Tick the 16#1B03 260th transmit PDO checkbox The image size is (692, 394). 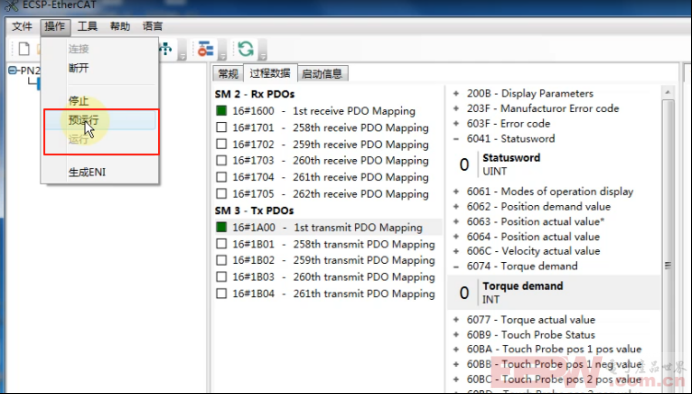coord(222,277)
